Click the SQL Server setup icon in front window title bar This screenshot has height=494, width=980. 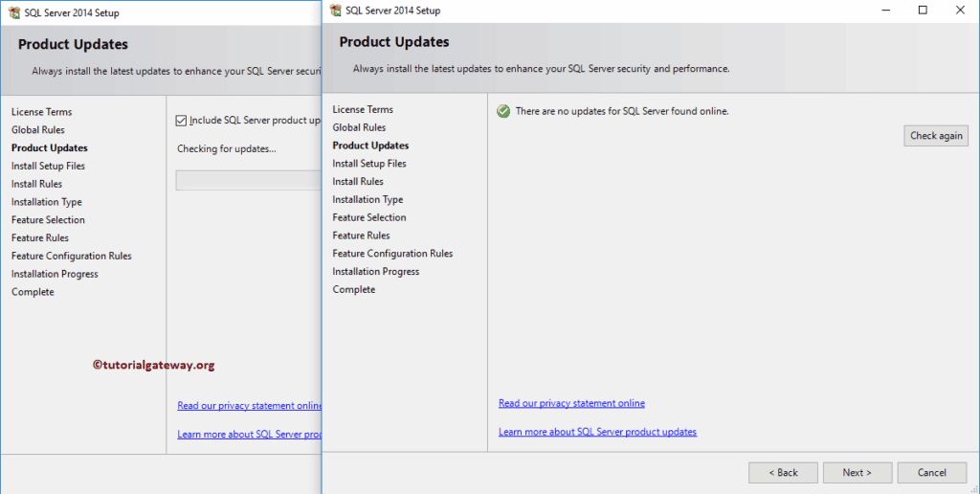point(336,11)
